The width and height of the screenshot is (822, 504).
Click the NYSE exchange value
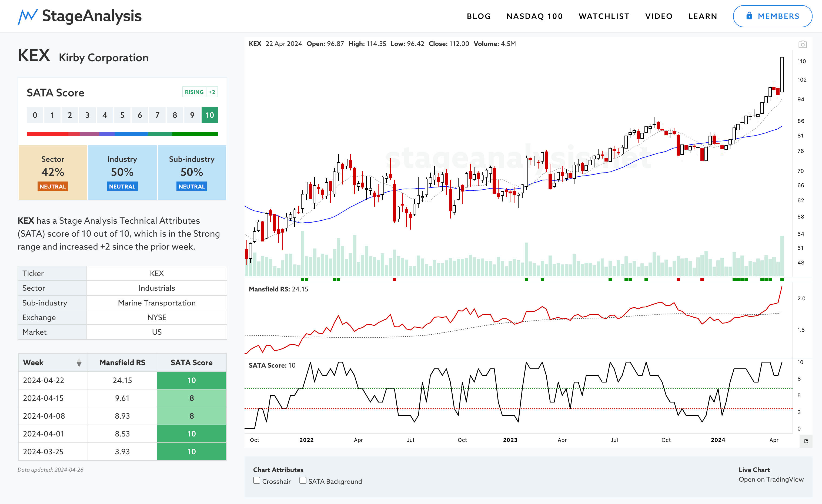(x=157, y=318)
